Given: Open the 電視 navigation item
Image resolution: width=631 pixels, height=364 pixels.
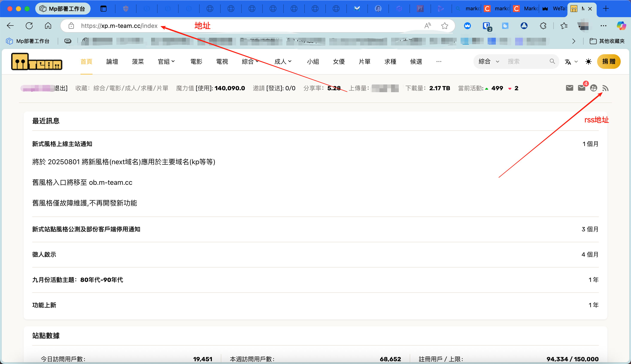Looking at the screenshot, I should [222, 62].
